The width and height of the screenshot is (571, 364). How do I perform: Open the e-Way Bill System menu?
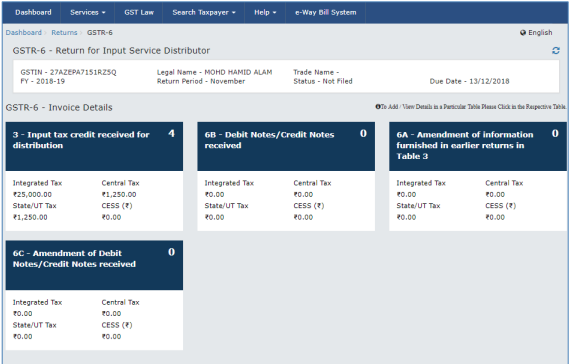click(x=326, y=12)
